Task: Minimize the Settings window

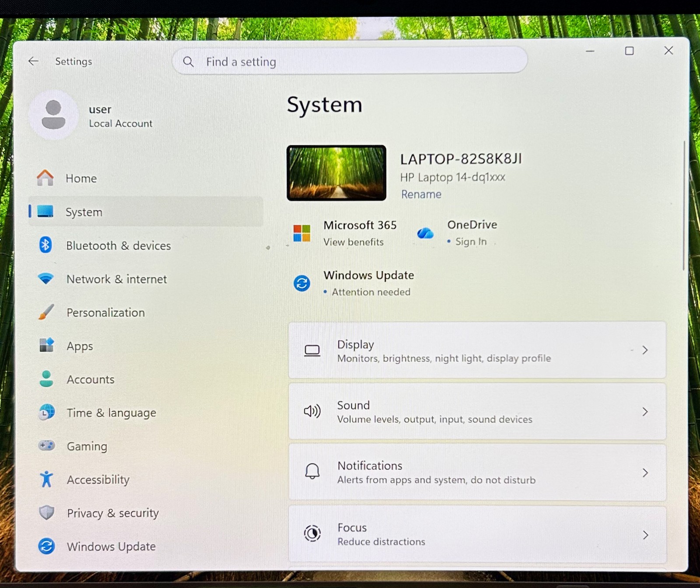Action: 590,51
